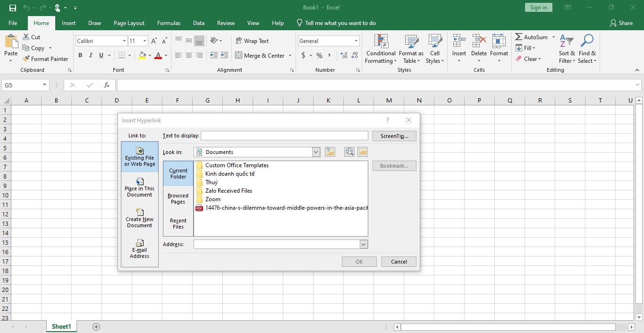644x333 pixels.
Task: Click the Browse the Web icon
Action: coord(349,152)
